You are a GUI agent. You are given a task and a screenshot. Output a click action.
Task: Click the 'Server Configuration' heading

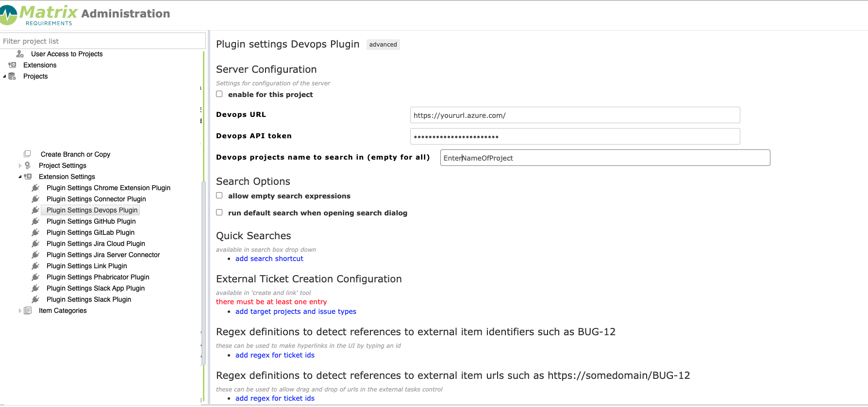point(267,69)
